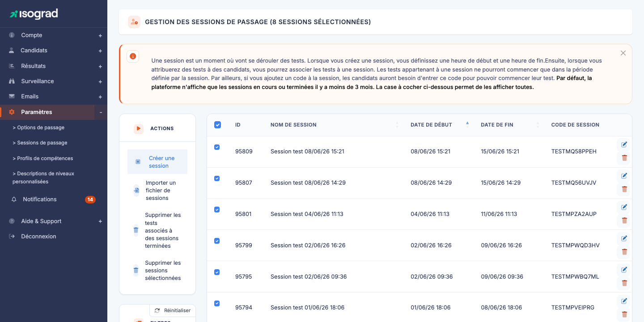Click the Emails envelope icon
The height and width of the screenshot is (322, 644).
click(x=12, y=96)
